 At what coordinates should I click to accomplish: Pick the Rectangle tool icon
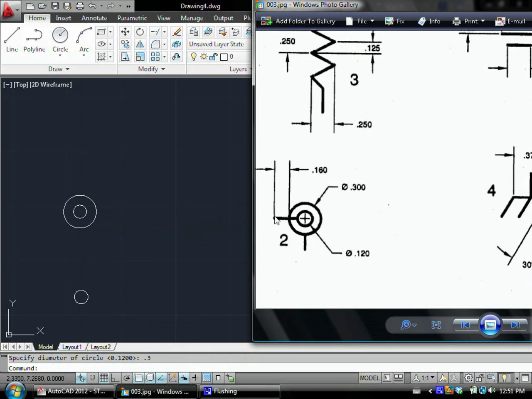point(101,32)
